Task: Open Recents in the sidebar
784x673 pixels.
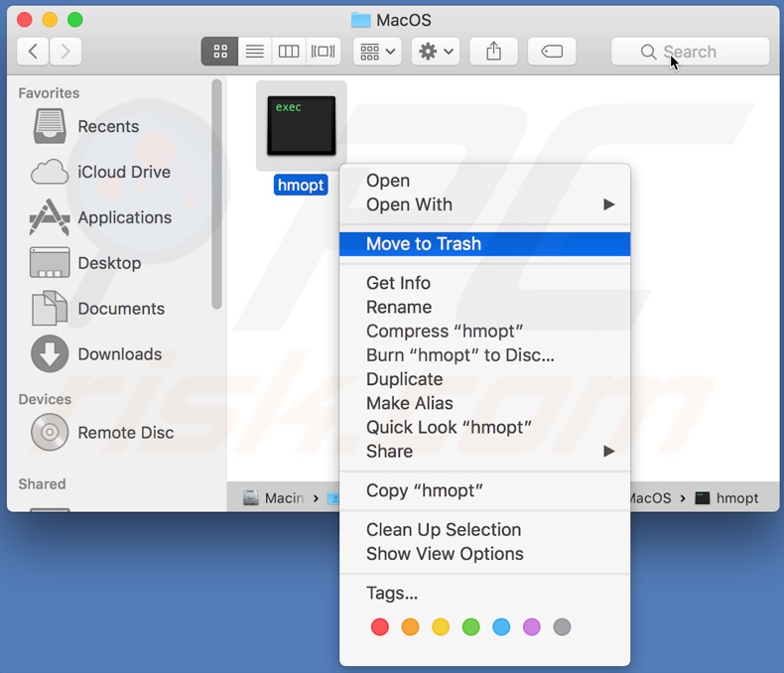Action: pyautogui.click(x=108, y=126)
